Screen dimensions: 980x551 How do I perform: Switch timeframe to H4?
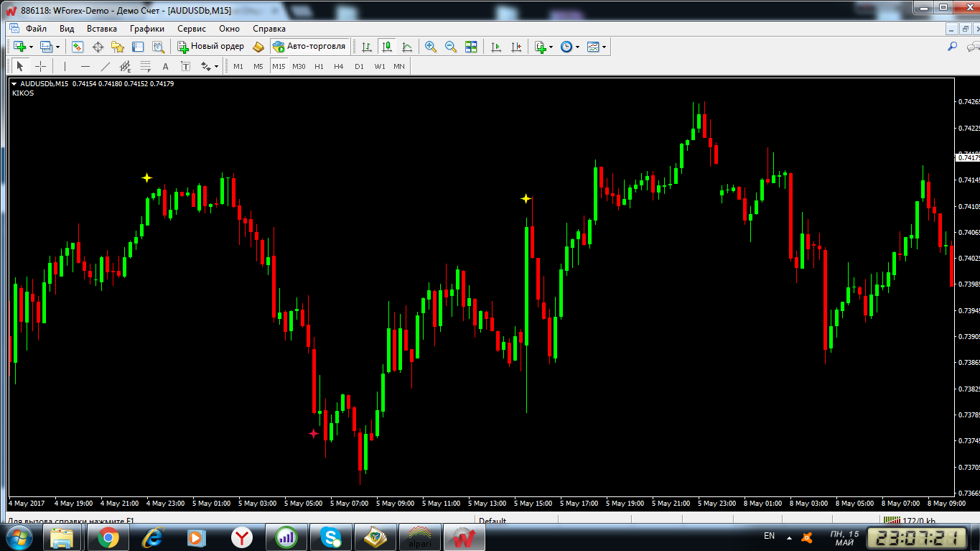click(x=339, y=66)
